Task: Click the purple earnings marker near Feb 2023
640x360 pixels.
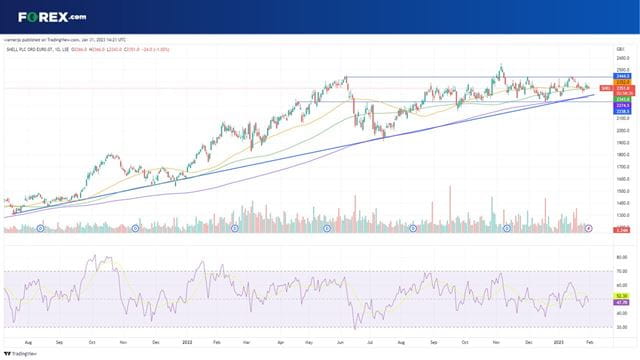Action: [588, 229]
